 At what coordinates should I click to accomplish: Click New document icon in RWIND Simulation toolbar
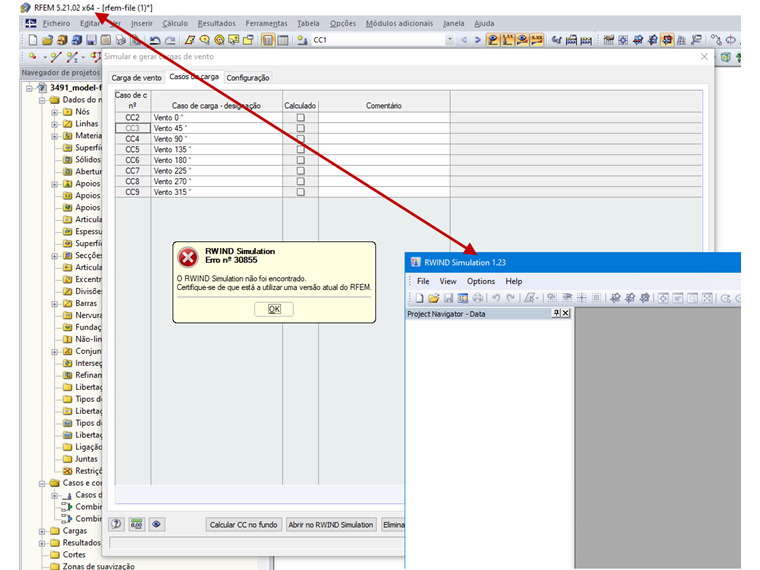pyautogui.click(x=419, y=298)
